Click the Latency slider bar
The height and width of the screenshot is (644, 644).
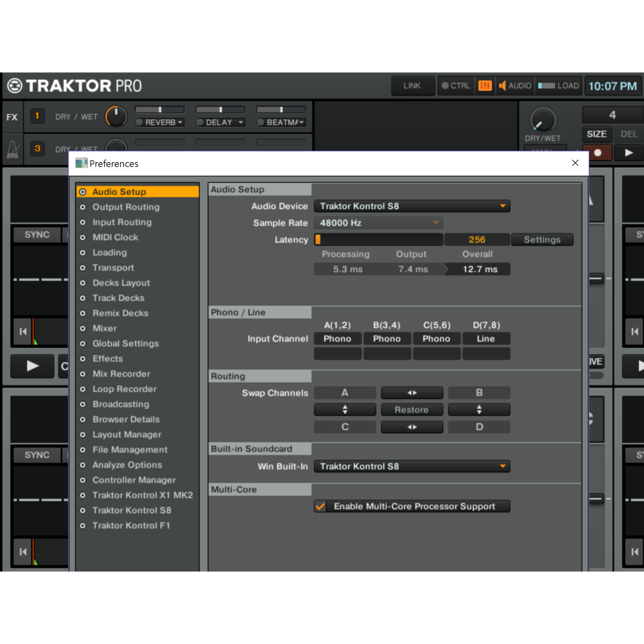(x=378, y=240)
